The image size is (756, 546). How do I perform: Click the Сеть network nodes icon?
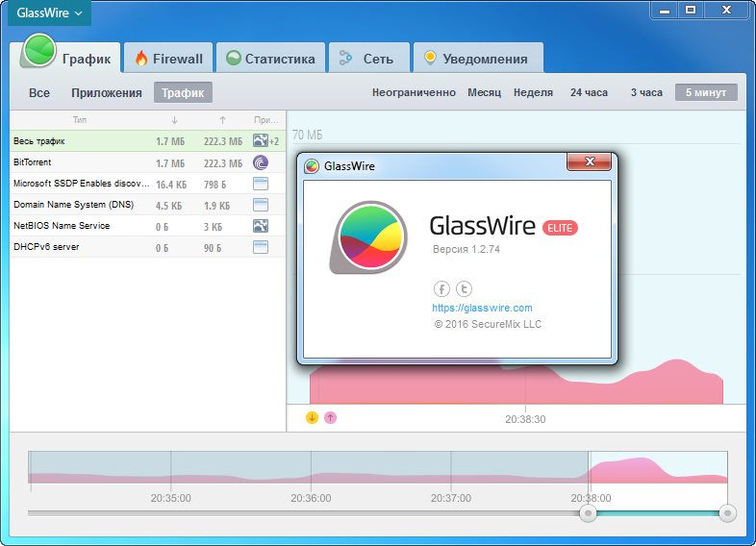coord(345,58)
